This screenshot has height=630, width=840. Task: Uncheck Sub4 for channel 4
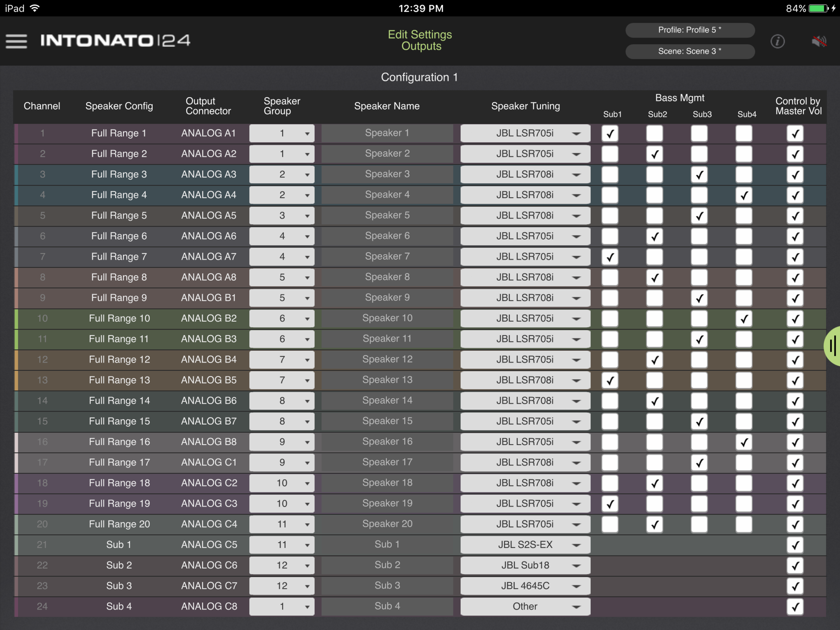(x=744, y=195)
